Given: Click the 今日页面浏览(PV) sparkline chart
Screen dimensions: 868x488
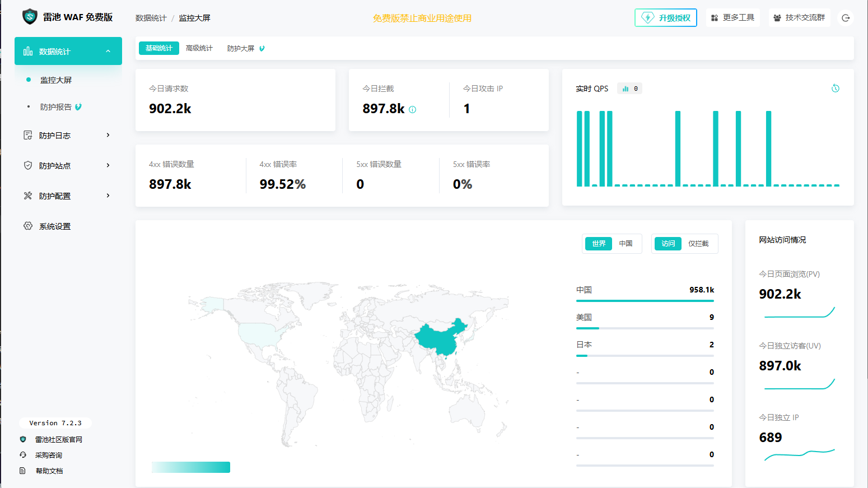Looking at the screenshot, I should click(x=800, y=313).
